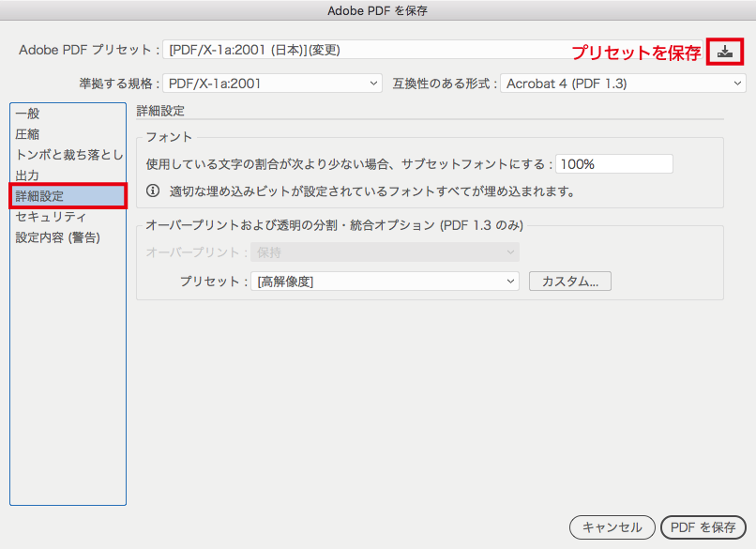Open the プリセット [高解像度] dropdown

pos(385,282)
